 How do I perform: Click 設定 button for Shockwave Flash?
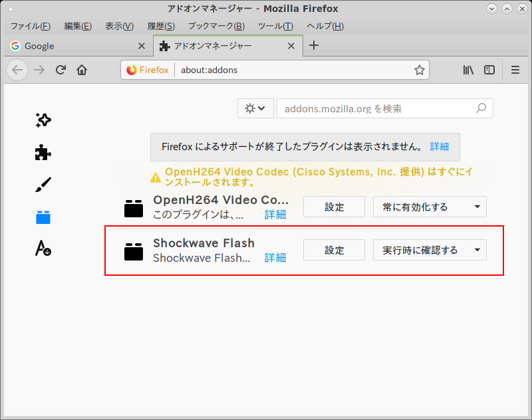(x=334, y=250)
